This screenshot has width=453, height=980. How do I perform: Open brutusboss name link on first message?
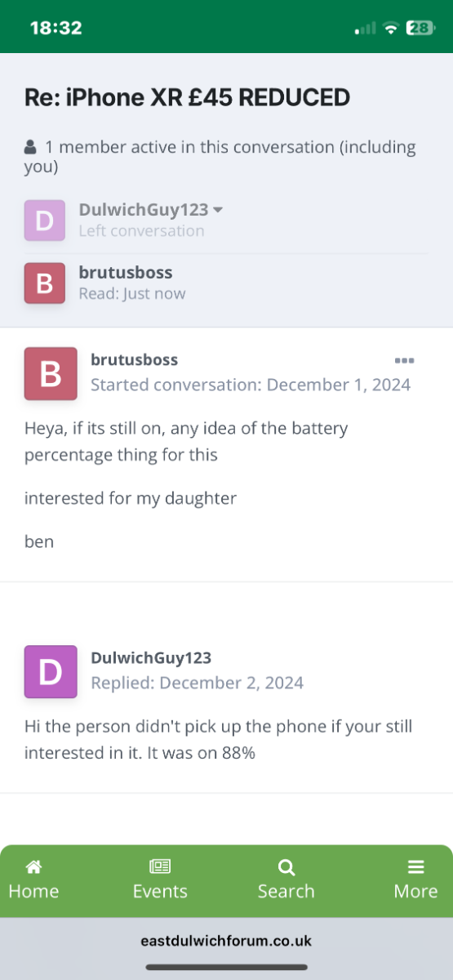click(134, 359)
